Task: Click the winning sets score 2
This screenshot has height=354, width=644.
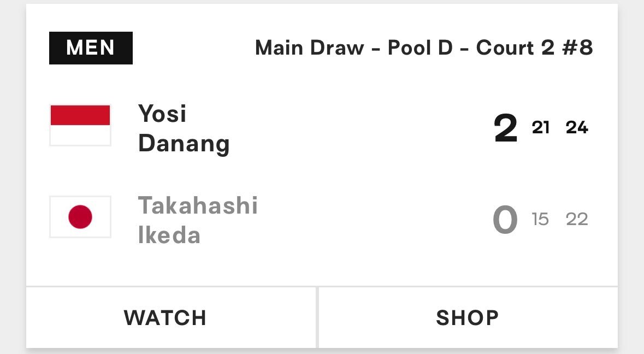Action: point(506,128)
